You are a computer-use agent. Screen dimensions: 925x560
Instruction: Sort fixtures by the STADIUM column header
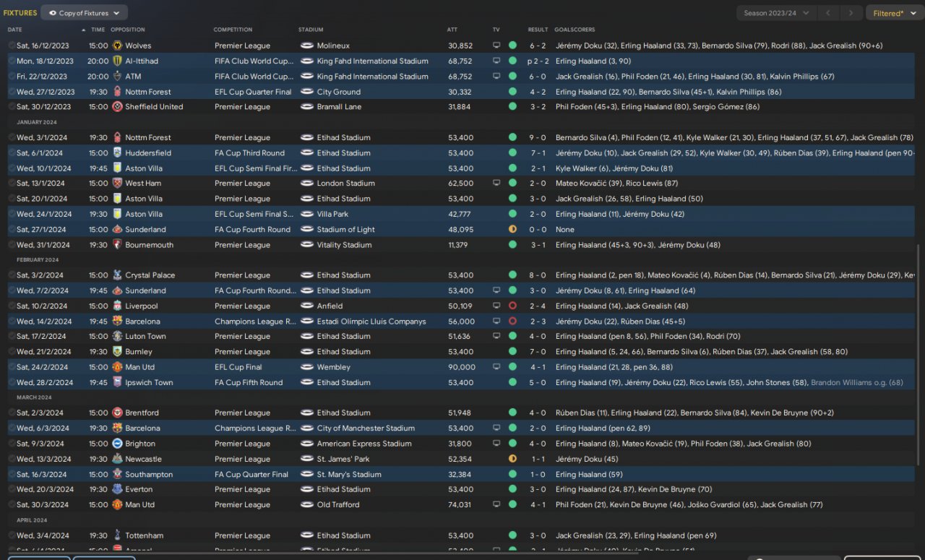point(311,30)
